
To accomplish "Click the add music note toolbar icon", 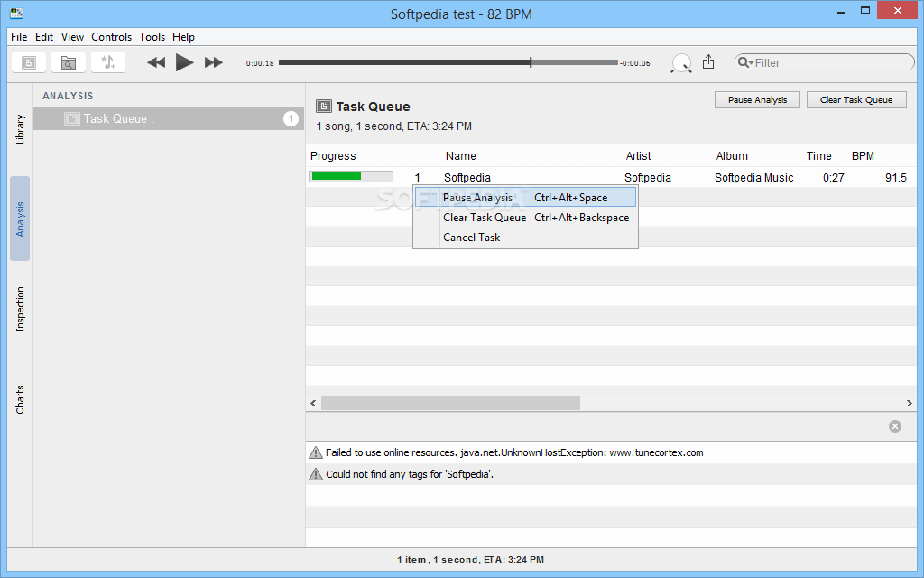I will click(108, 62).
